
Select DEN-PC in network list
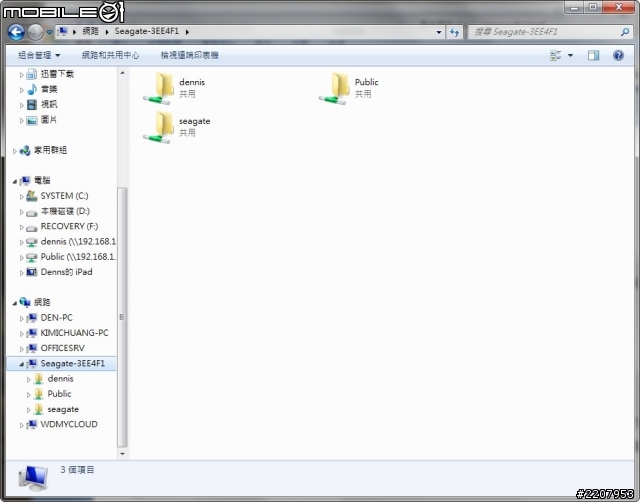click(57, 318)
